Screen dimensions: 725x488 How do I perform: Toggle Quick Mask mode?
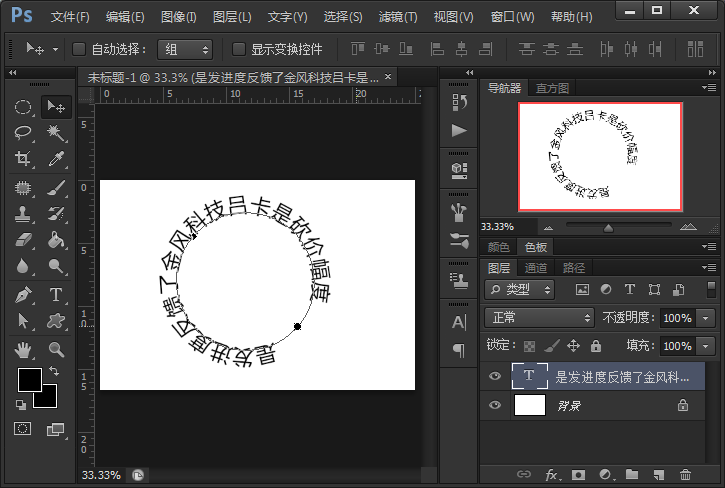(x=22, y=429)
